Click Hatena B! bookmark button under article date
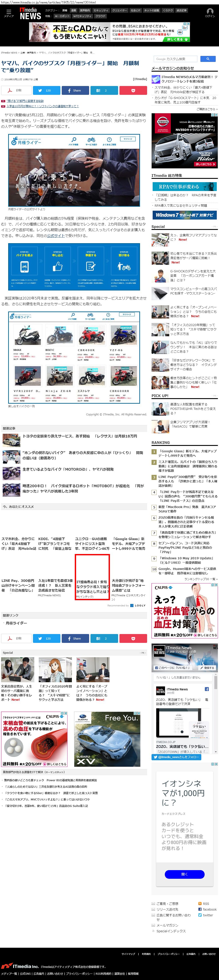This screenshot has height=980, width=219. 104,91
